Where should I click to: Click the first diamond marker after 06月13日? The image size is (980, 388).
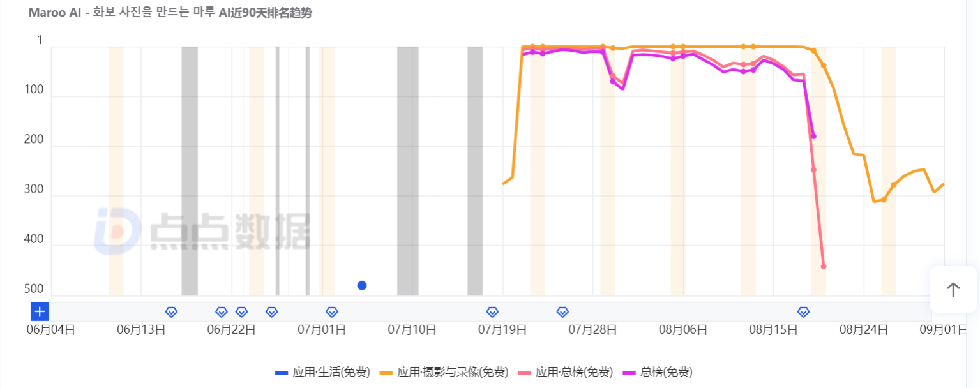[x=171, y=312]
